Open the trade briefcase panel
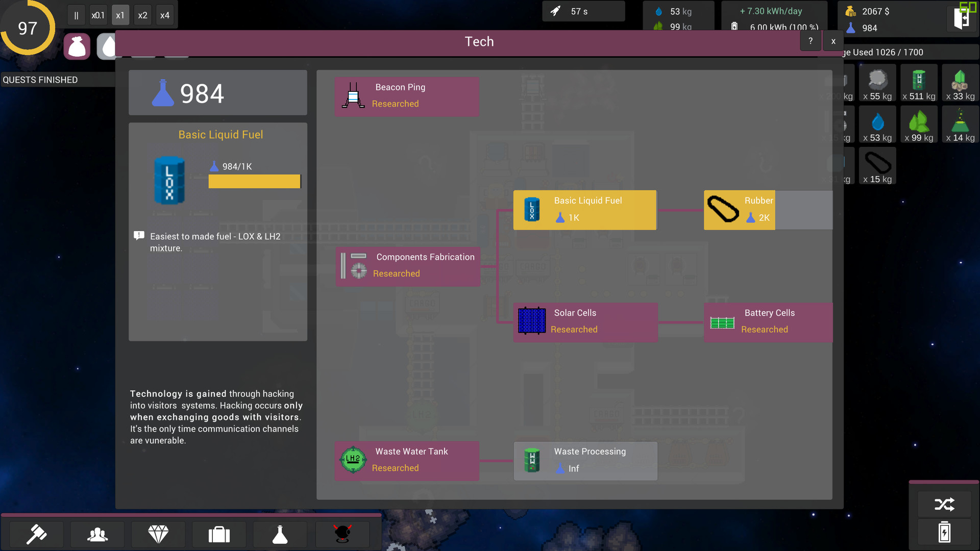Viewport: 980px width, 551px height. 219,534
